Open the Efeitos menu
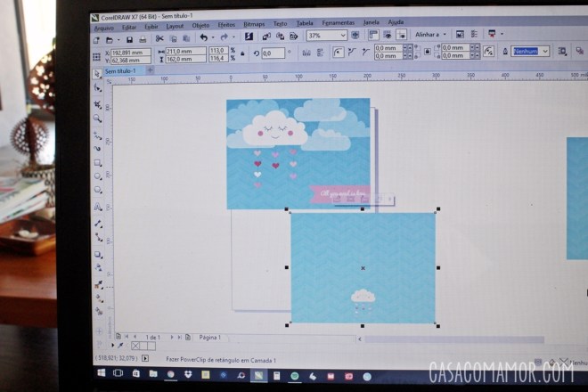 click(226, 27)
